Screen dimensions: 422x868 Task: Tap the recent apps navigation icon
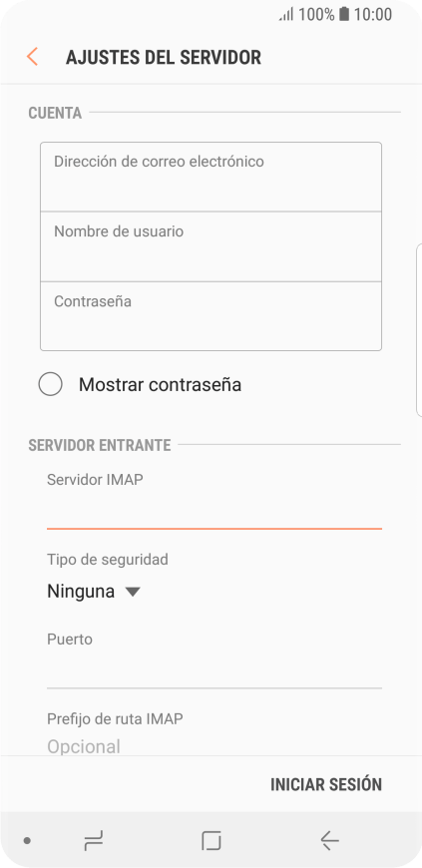[x=94, y=841]
